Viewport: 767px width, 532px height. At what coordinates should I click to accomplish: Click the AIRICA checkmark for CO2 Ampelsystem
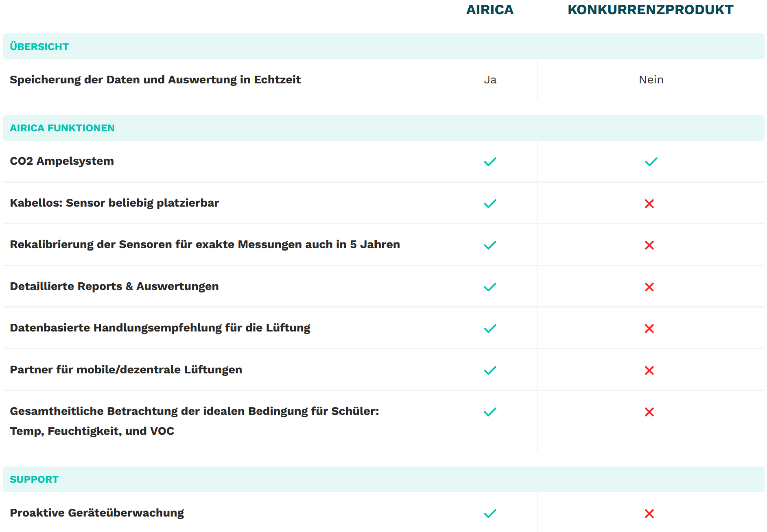tap(490, 162)
